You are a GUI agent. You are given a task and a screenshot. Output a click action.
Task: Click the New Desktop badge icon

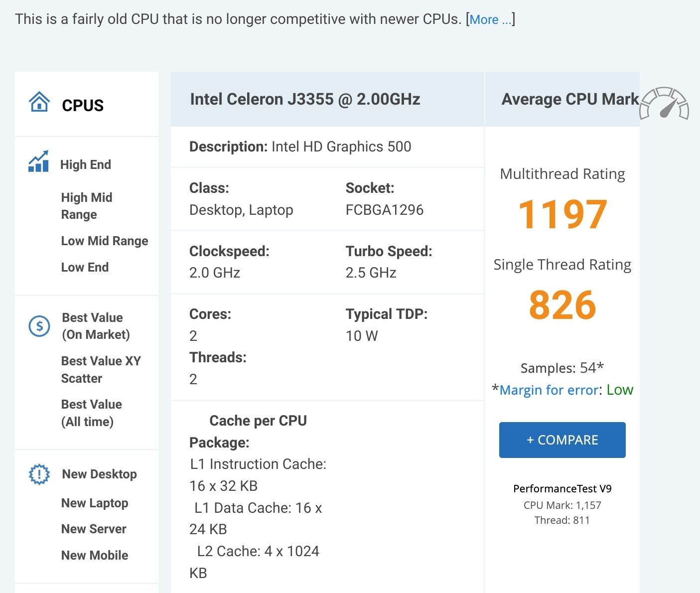point(39,474)
